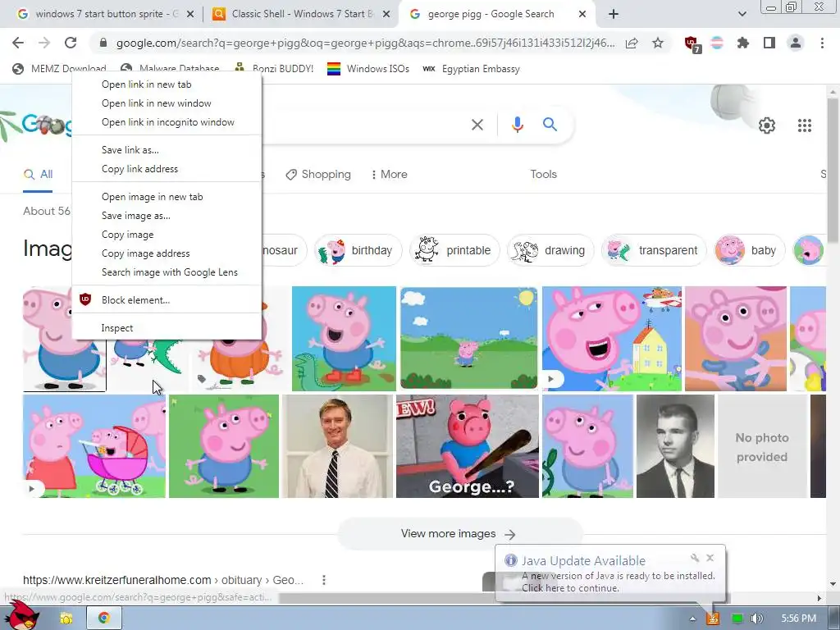
Task: Start voice search with the microphone icon
Action: (517, 125)
